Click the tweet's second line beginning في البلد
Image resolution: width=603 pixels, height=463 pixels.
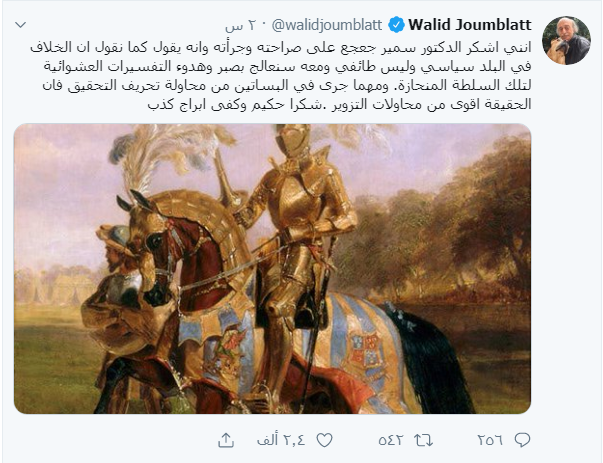coord(287,66)
